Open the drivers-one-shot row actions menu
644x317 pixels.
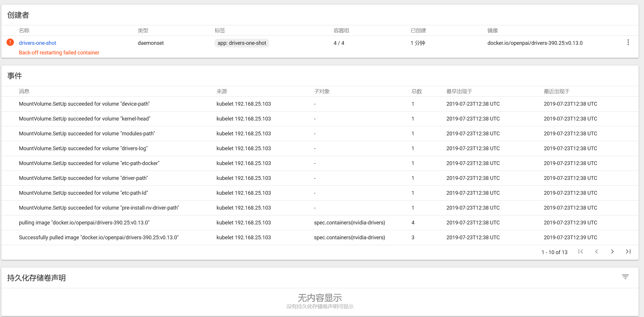tap(628, 42)
